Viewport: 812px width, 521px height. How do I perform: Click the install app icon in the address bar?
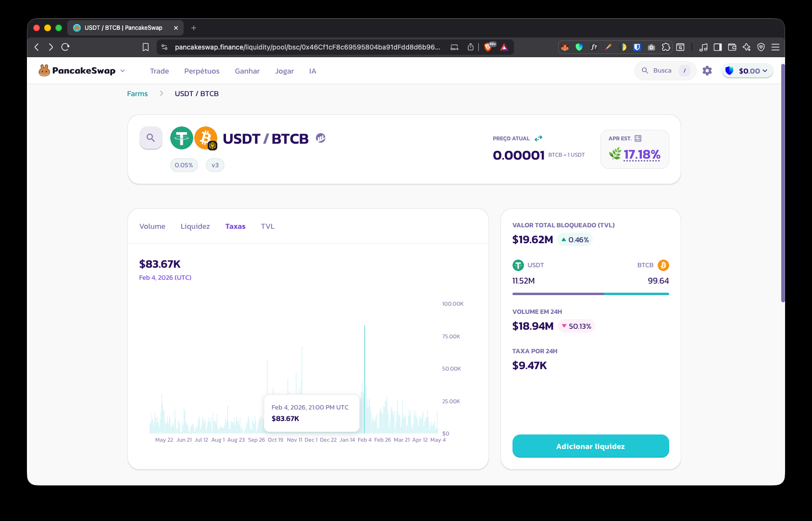[454, 47]
